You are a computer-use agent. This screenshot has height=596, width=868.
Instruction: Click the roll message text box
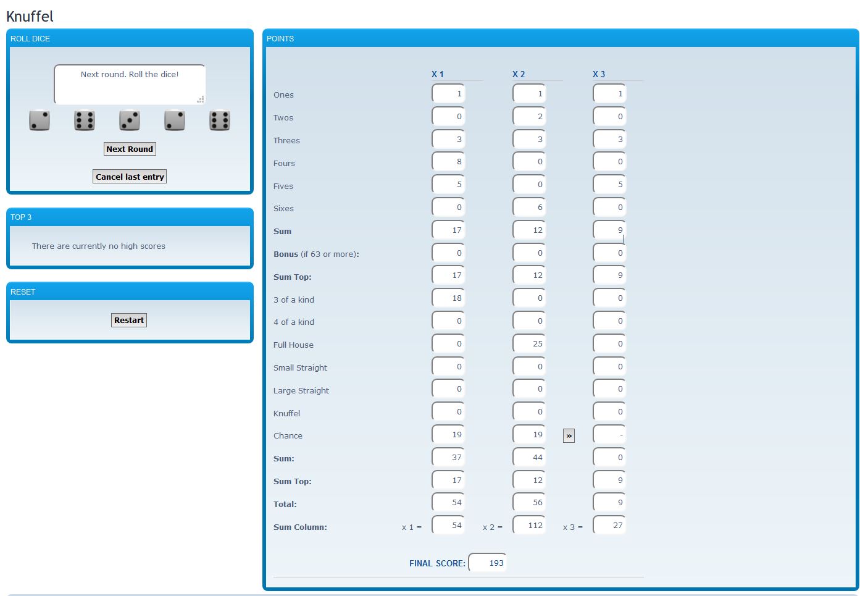130,84
